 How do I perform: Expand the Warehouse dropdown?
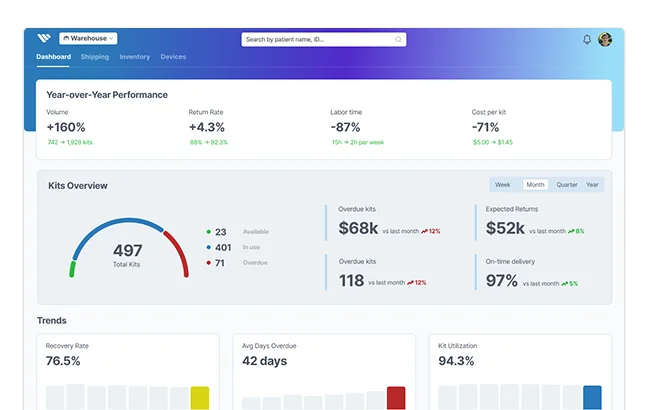[88, 39]
